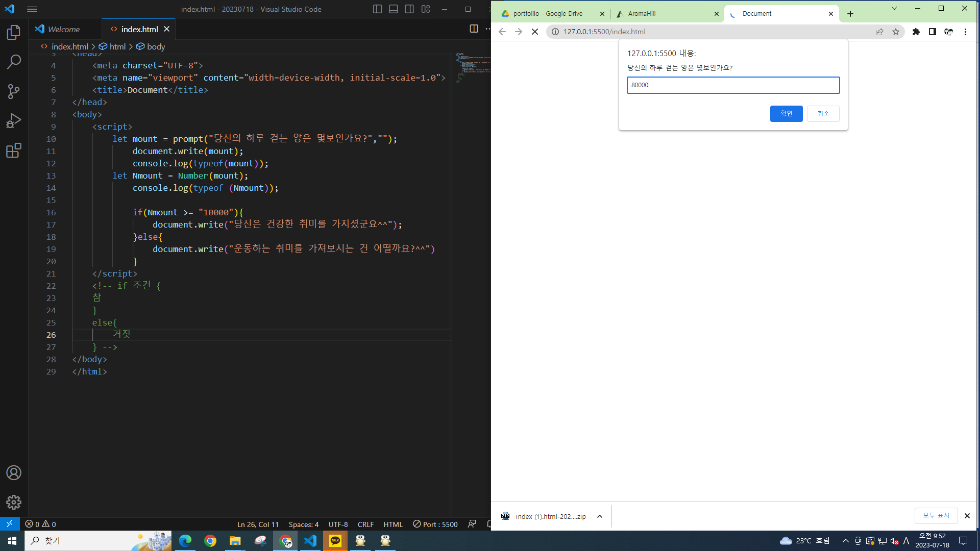Click the 확인 confirm button in prompt

point(786,113)
